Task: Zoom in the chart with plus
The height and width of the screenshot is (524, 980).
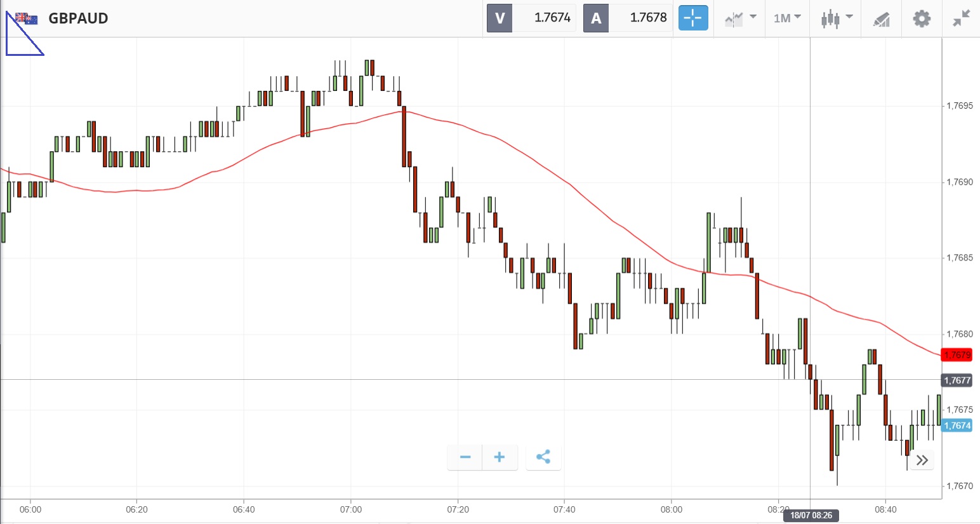Action: [500, 457]
